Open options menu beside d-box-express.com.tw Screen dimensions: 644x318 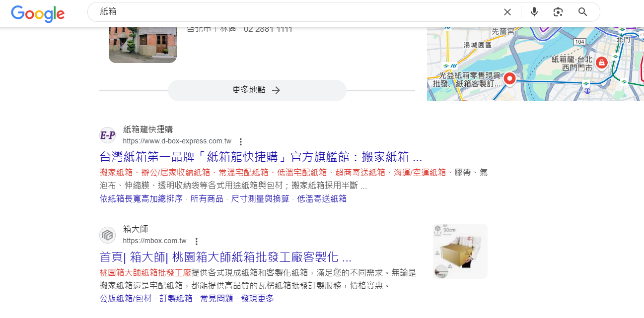click(241, 141)
